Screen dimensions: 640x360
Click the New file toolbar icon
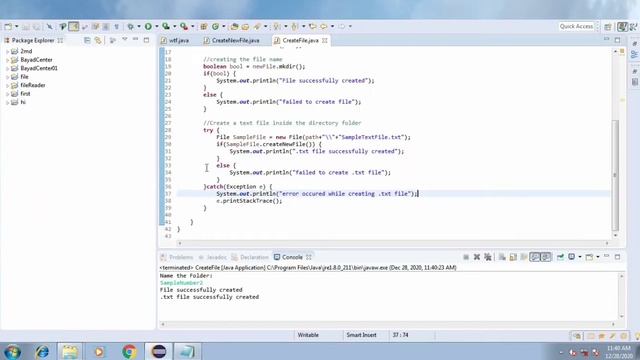[x=8, y=27]
